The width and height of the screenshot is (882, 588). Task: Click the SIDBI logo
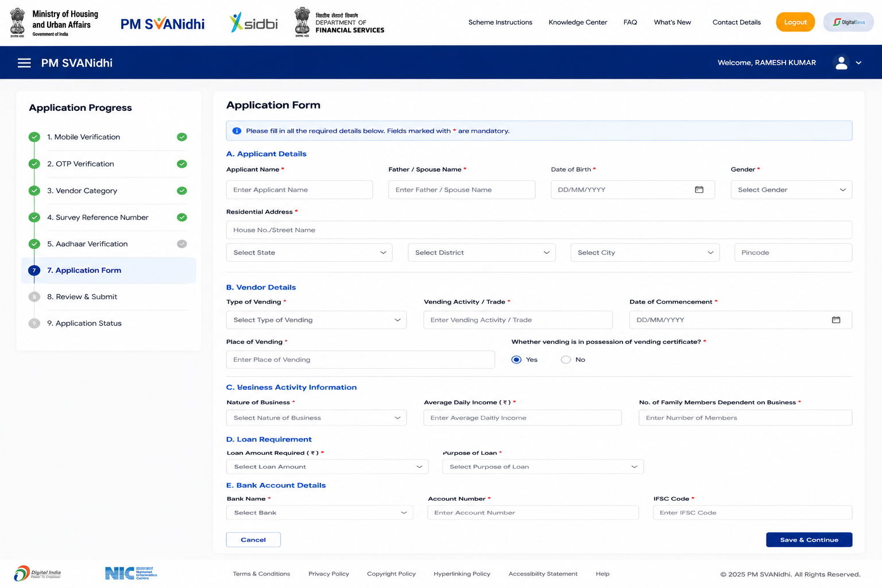coord(253,22)
